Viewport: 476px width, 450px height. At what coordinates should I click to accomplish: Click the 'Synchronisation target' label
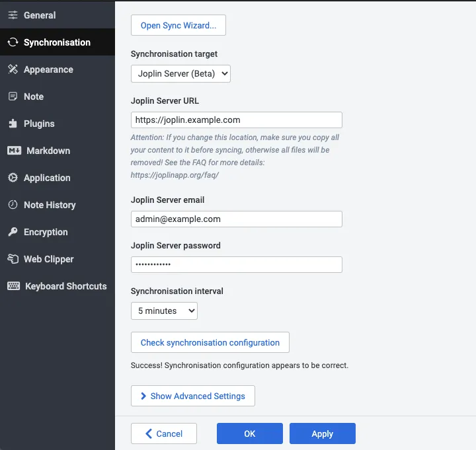point(174,54)
